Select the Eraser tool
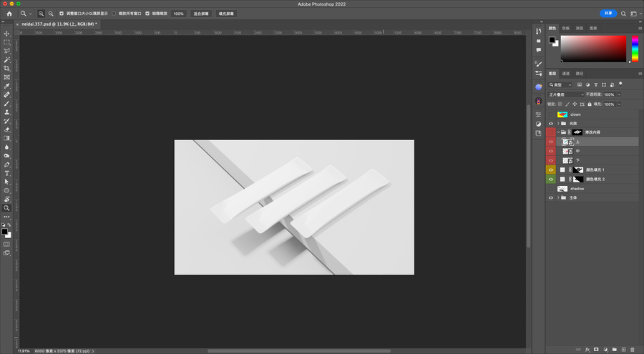The width and height of the screenshot is (644, 354). pyautogui.click(x=6, y=129)
